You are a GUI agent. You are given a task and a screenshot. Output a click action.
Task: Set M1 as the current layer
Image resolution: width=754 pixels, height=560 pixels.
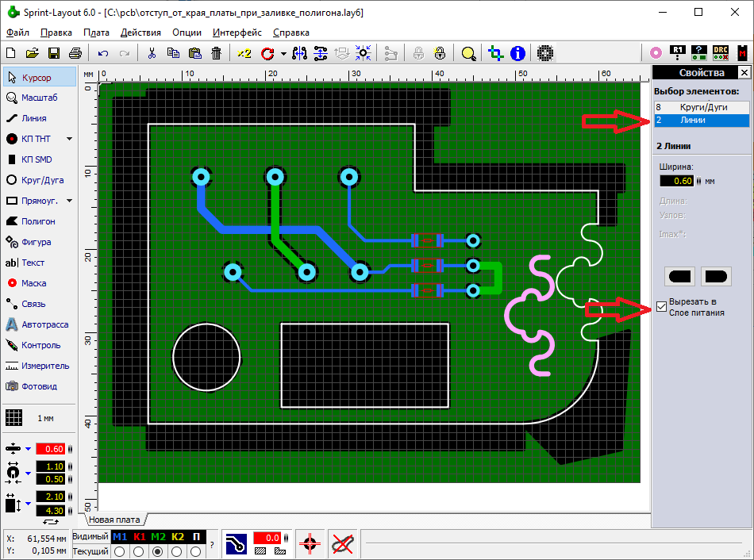coord(121,551)
